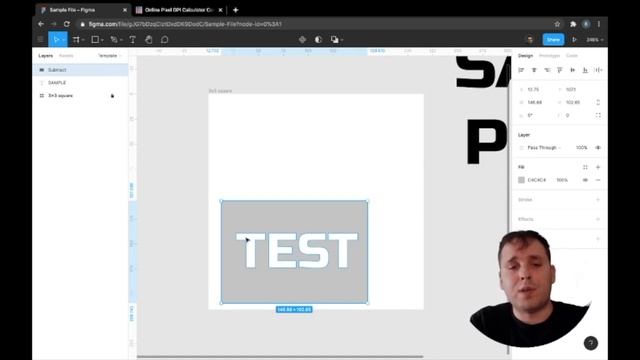Click the 3x3 square frame label on canvas
The height and width of the screenshot is (360, 640).
220,91
